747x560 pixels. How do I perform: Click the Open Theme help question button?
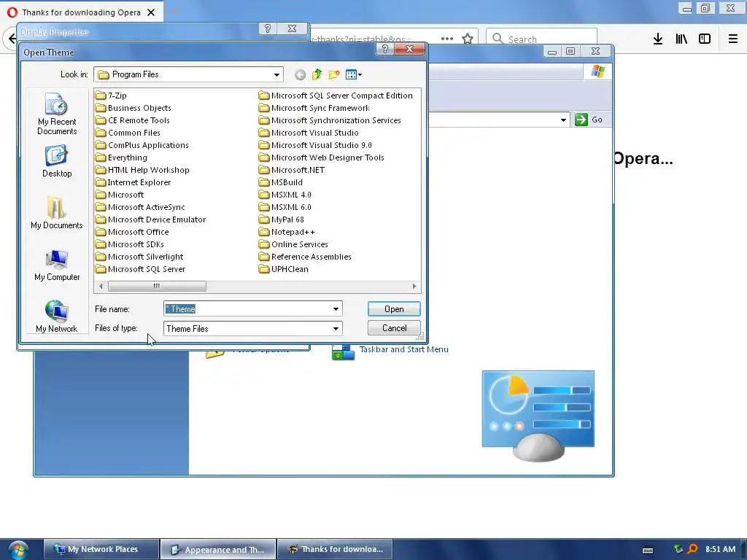point(385,49)
